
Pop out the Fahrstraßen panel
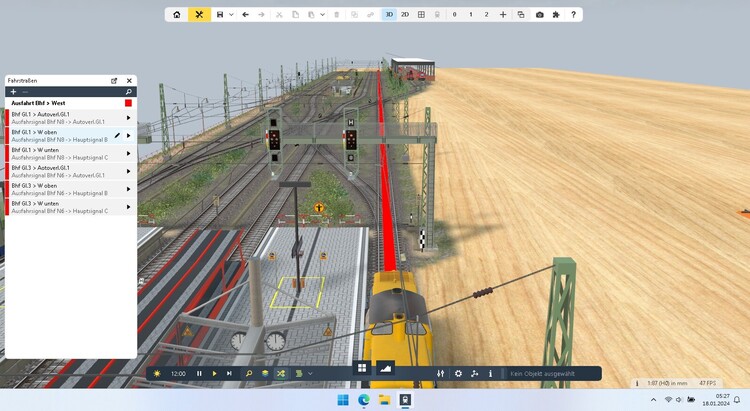coord(114,81)
